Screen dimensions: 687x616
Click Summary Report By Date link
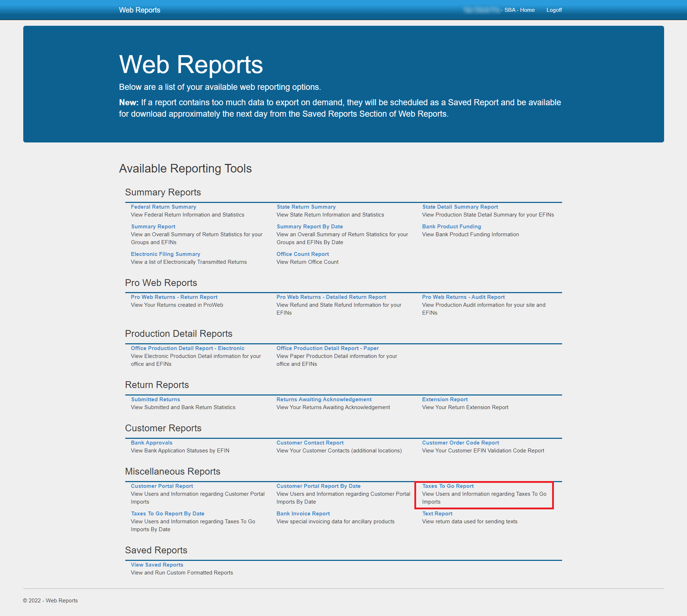coord(310,227)
